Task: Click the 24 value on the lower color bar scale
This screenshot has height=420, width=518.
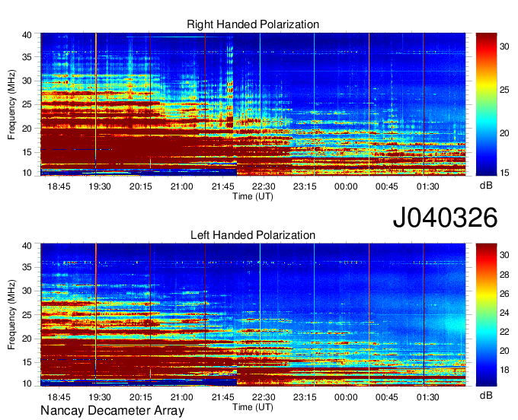Action: point(504,313)
